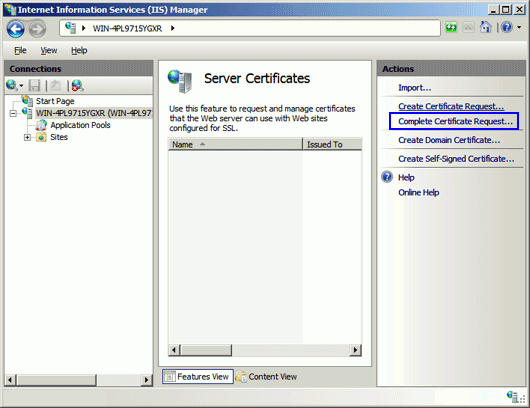This screenshot has height=408, width=530.
Task: Open the blue Help question-mark toolbar icon
Action: pyautogui.click(x=507, y=27)
